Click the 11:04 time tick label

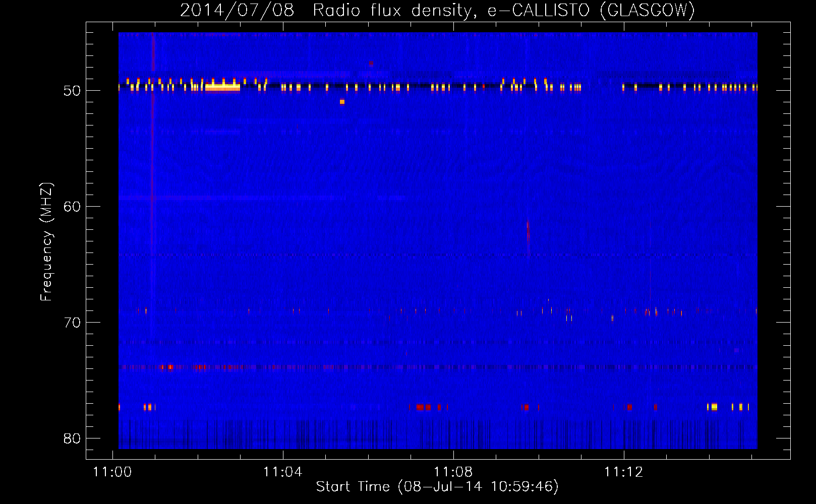283,472
